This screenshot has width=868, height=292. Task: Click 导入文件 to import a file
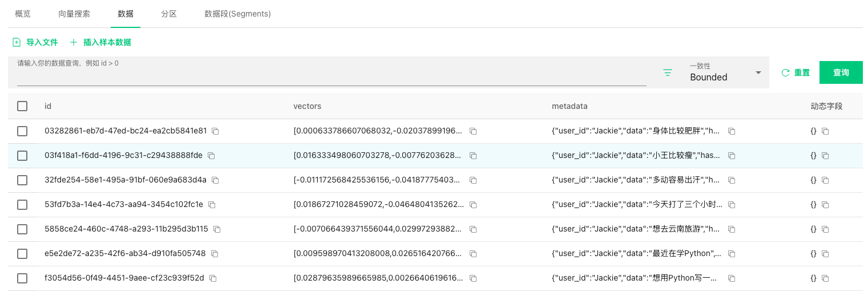[35, 42]
